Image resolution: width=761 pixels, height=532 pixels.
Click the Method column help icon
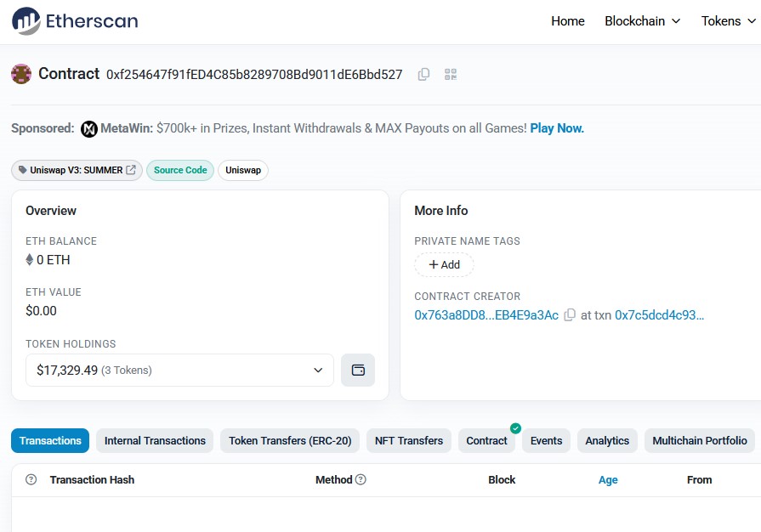pos(361,480)
